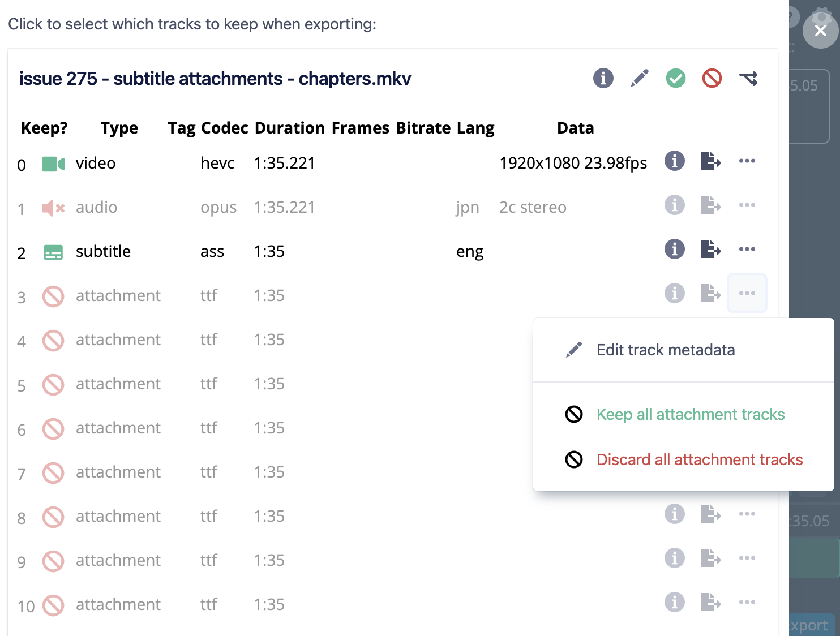This screenshot has width=840, height=636.
Task: Discard all tracks using red ban icon
Action: pyautogui.click(x=712, y=78)
